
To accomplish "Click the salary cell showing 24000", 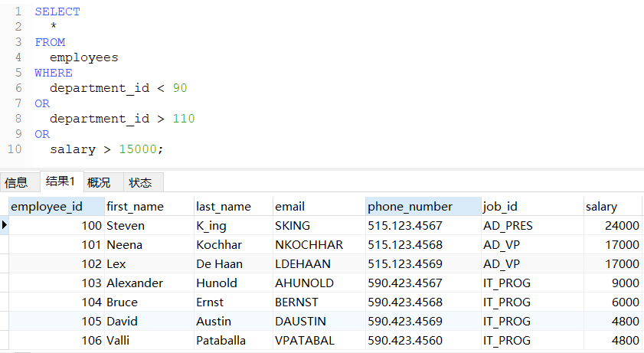I will tap(622, 226).
